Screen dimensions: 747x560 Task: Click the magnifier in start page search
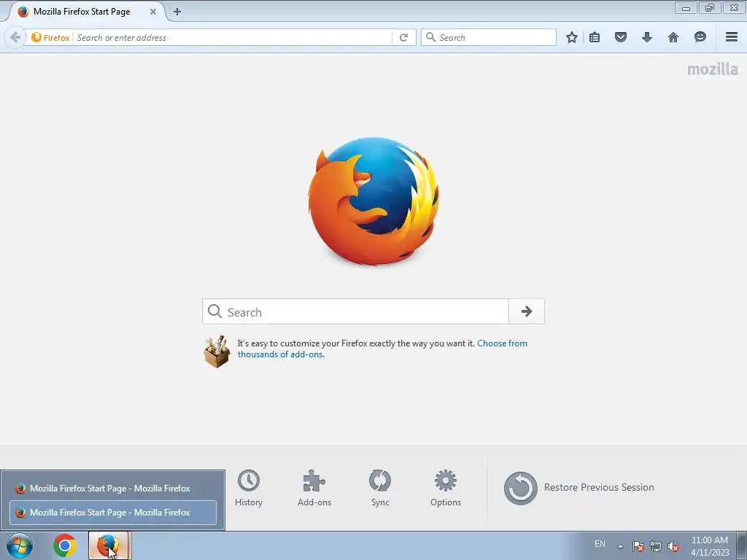pyautogui.click(x=215, y=311)
